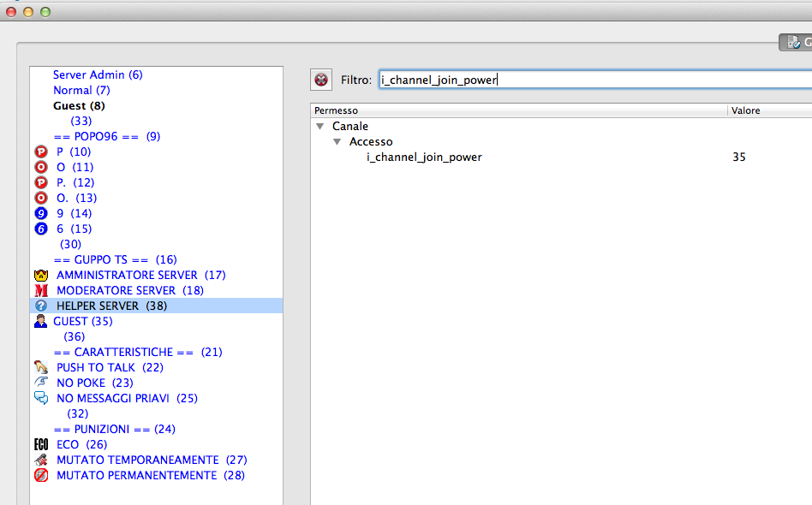Click the HELPER SERVER question mark icon

(40, 306)
